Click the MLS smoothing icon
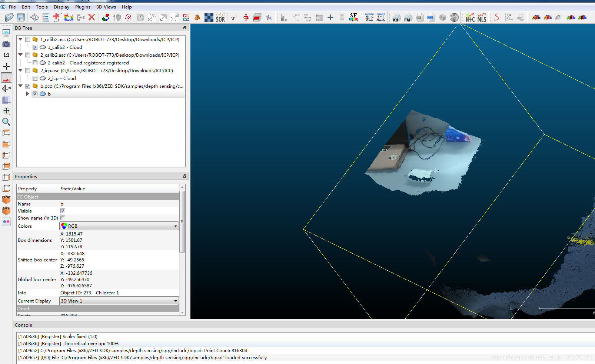Image resolution: width=595 pixels, height=364 pixels. click(x=482, y=17)
